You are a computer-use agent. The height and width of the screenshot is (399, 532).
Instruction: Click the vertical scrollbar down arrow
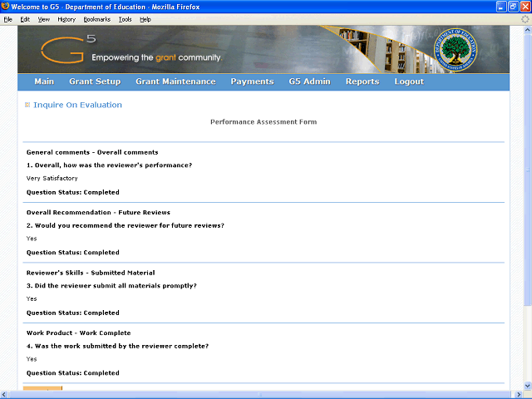[527, 386]
